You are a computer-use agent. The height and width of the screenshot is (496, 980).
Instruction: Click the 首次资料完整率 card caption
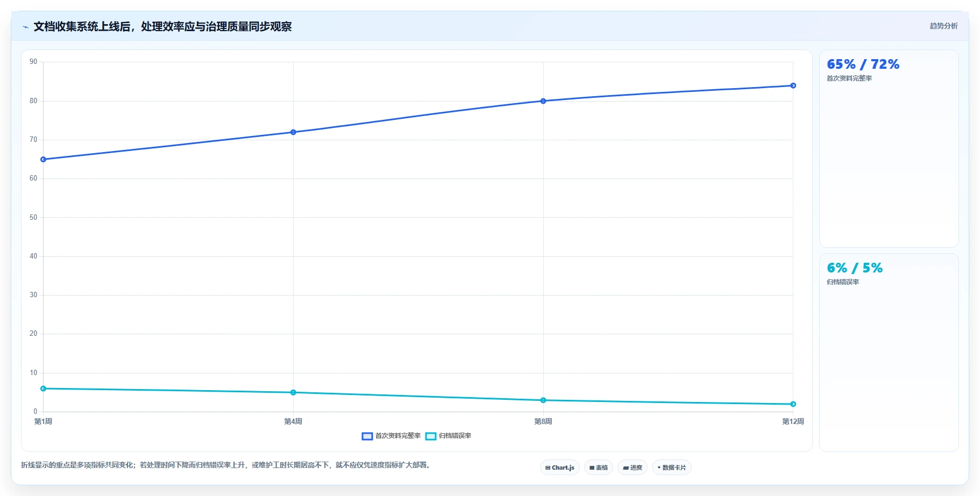click(x=849, y=78)
